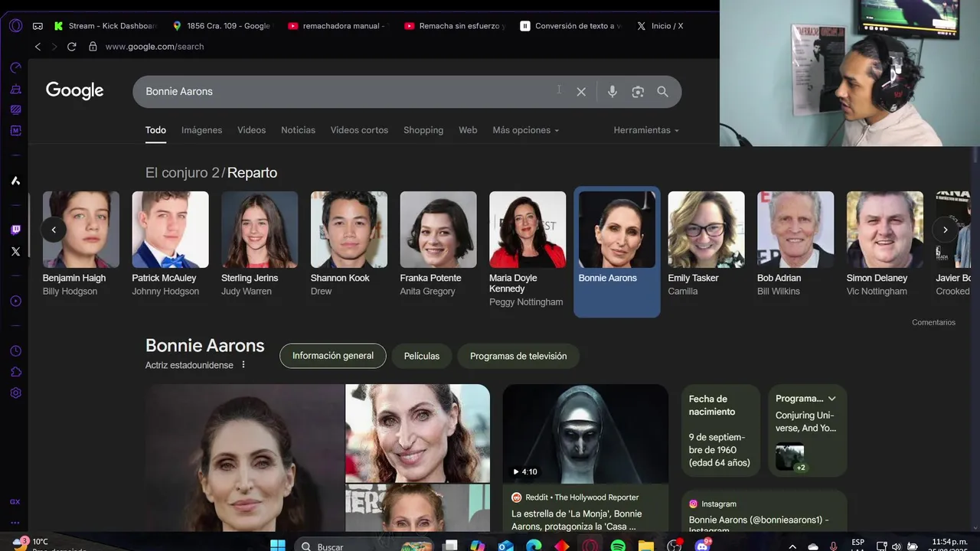Click the Comentarios feedback link
Screen dimensions: 980x551
933,322
